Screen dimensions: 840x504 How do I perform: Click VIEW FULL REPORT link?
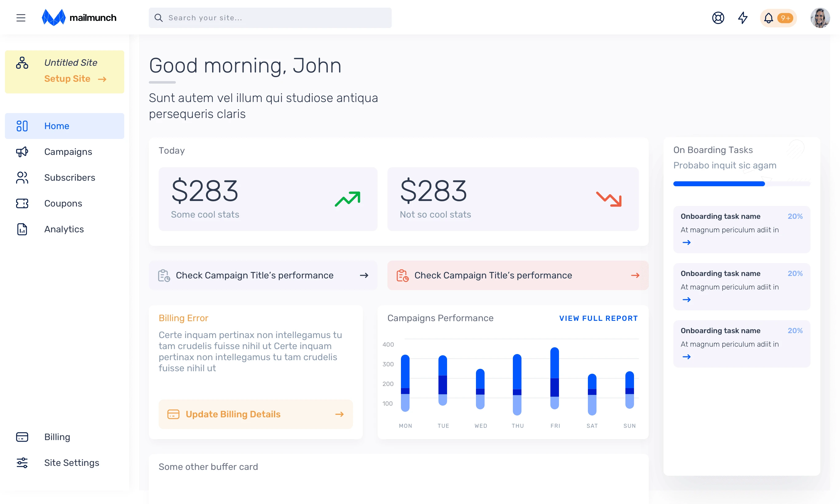[598, 318]
